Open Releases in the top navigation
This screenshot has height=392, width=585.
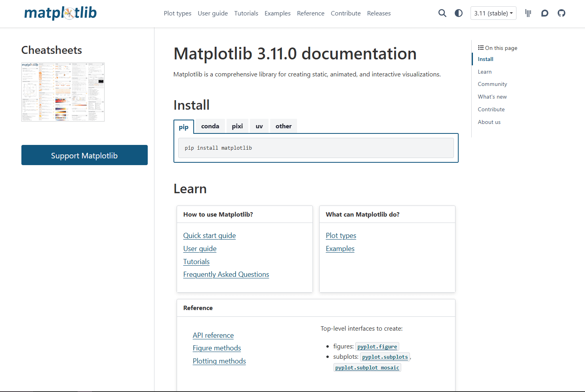pos(379,13)
